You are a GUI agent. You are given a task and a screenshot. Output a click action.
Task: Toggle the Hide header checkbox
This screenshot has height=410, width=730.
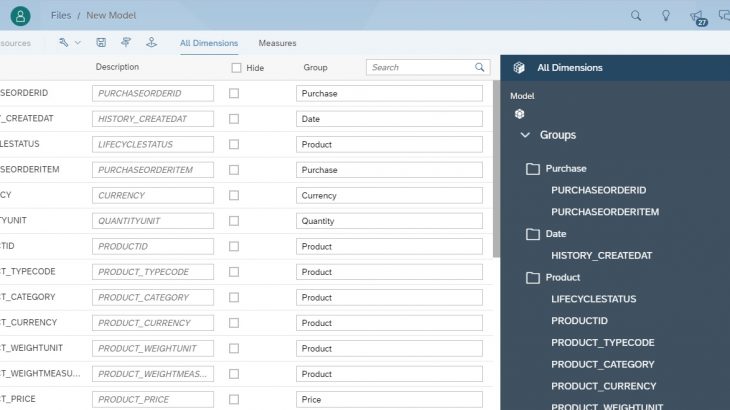tap(237, 68)
